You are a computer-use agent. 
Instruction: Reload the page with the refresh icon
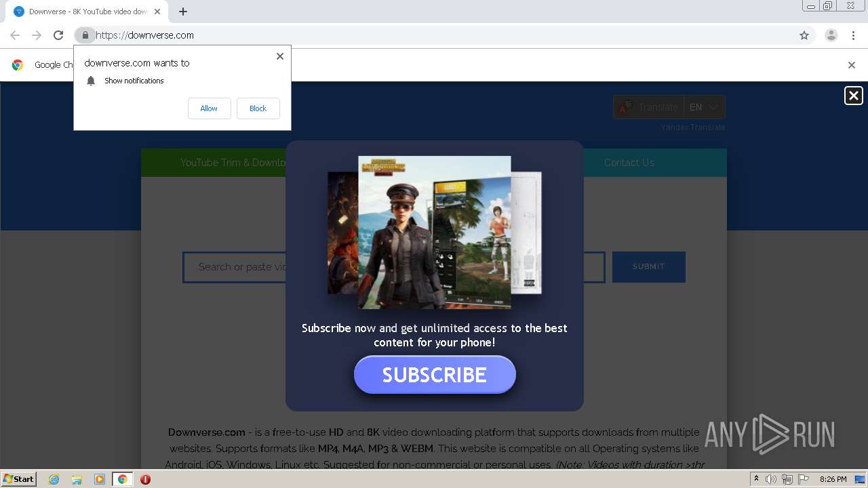coord(58,35)
